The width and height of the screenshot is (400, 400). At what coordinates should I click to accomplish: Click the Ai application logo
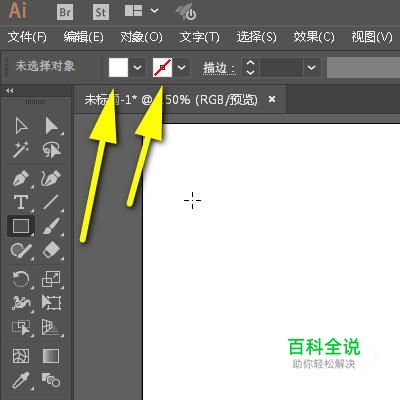pyautogui.click(x=18, y=10)
